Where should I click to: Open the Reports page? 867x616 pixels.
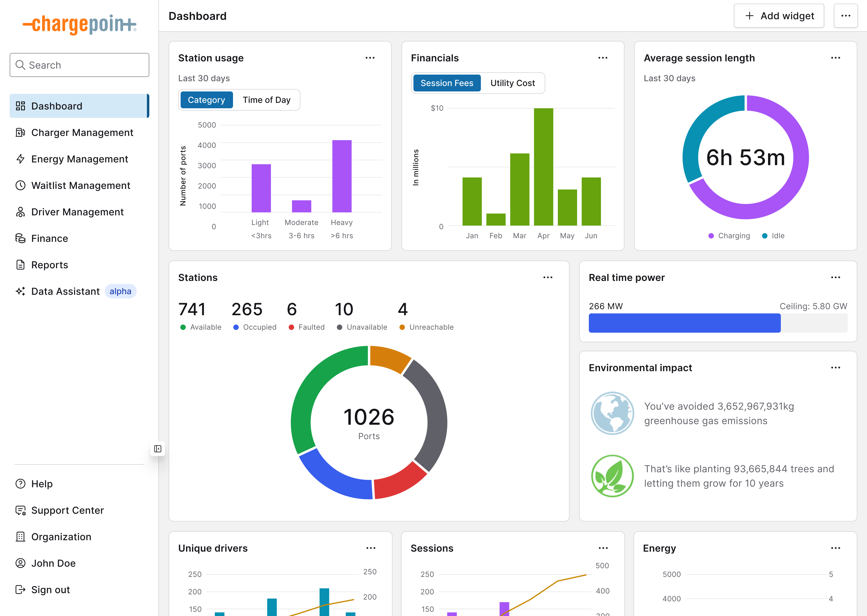[50, 265]
